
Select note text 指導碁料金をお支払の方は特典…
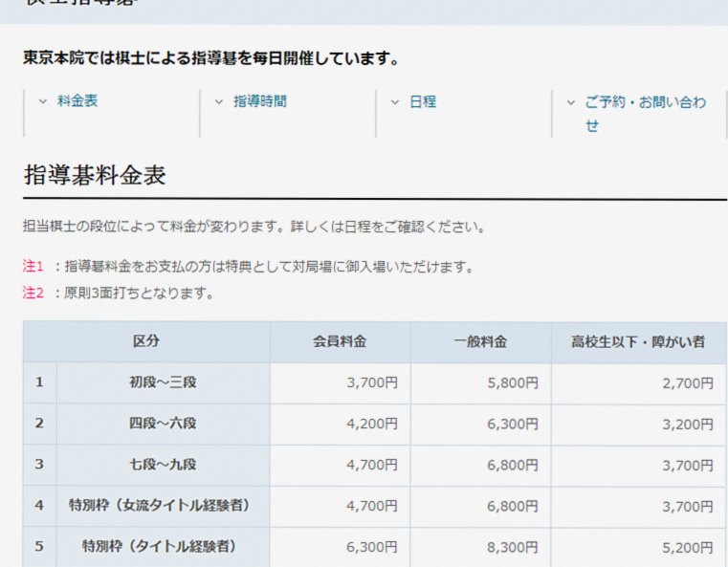click(x=269, y=267)
